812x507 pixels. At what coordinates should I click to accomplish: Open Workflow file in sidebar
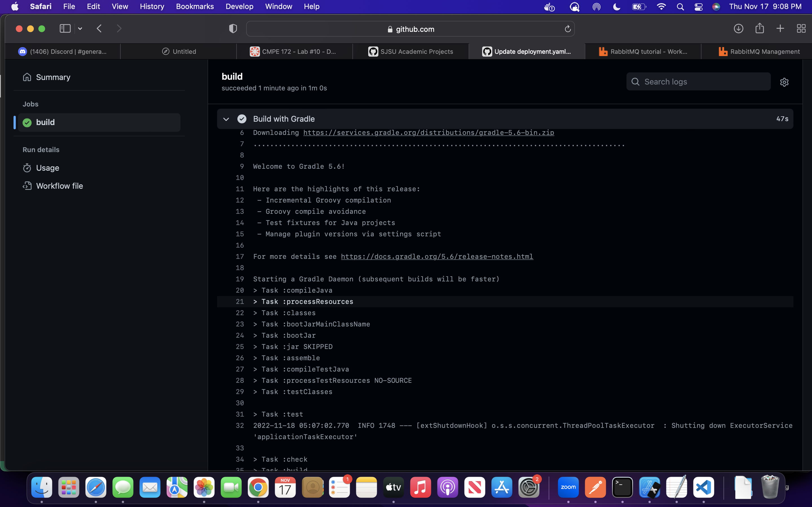[x=59, y=186]
